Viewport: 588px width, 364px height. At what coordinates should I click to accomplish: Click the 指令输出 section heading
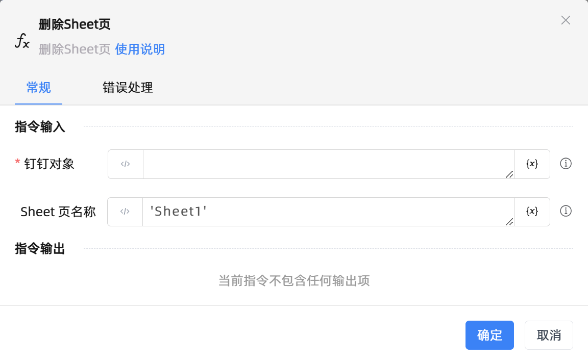[40, 249]
